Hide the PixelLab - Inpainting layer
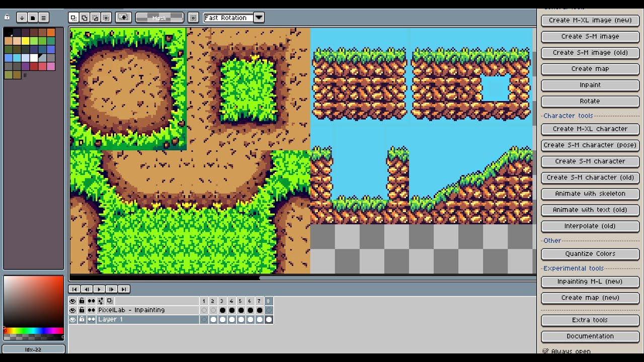The image size is (644, 362). (x=72, y=310)
